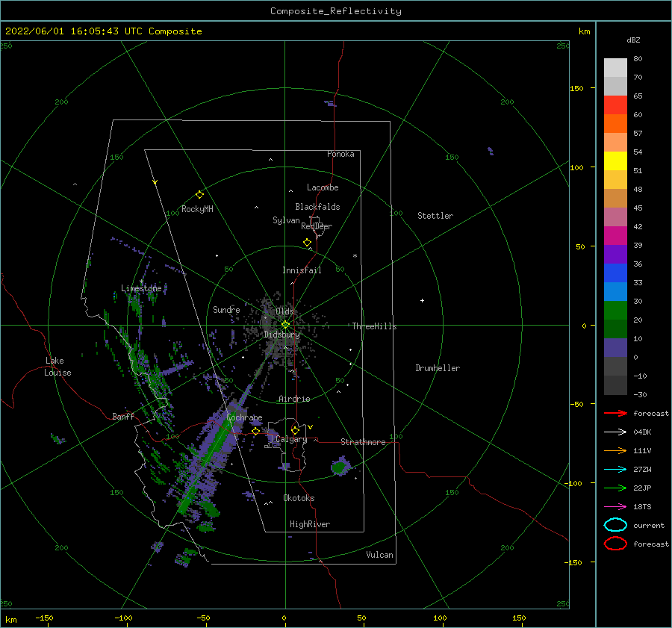Screen dimensions: 672x628
Task: Click the magenta 18TS arrow icon
Action: pyautogui.click(x=615, y=507)
